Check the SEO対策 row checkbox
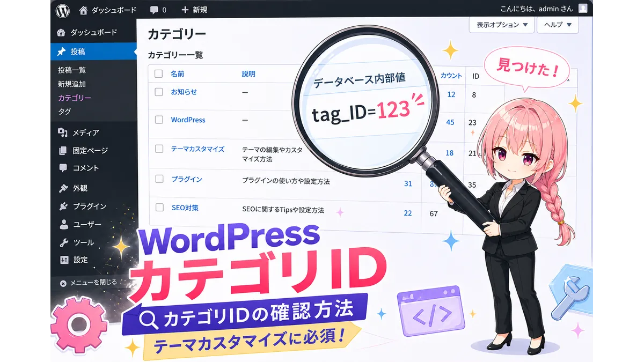 [x=159, y=207]
